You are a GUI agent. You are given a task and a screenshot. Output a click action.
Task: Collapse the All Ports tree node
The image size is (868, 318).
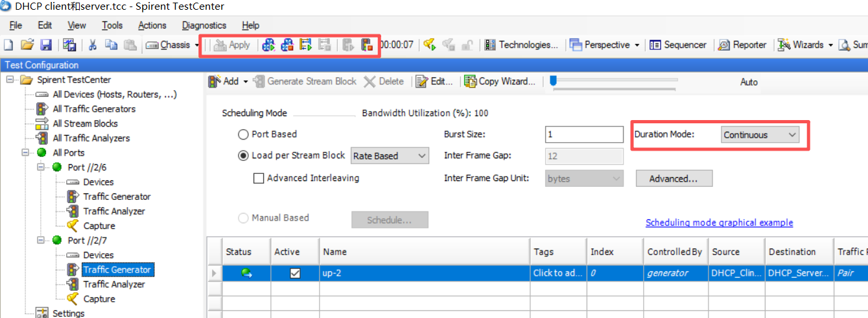click(25, 153)
